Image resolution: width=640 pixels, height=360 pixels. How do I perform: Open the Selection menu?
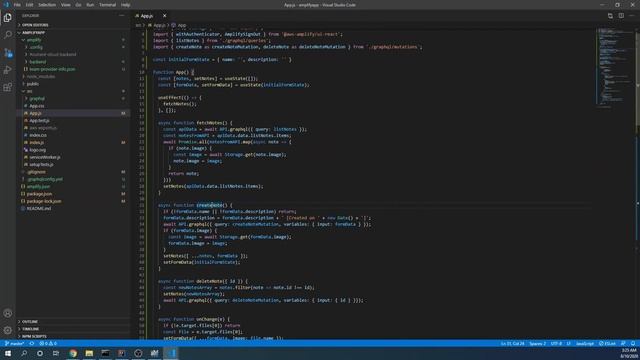(x=47, y=5)
